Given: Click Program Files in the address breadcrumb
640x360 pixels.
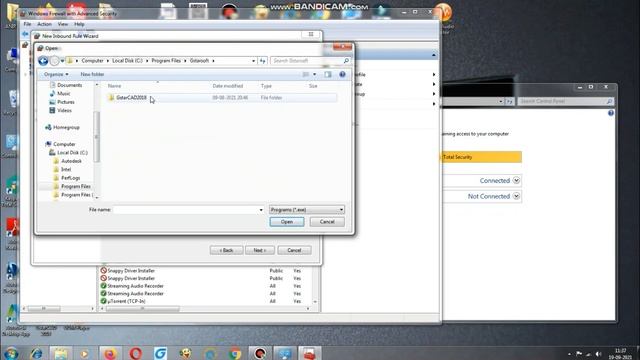Looking at the screenshot, I should click(166, 60).
